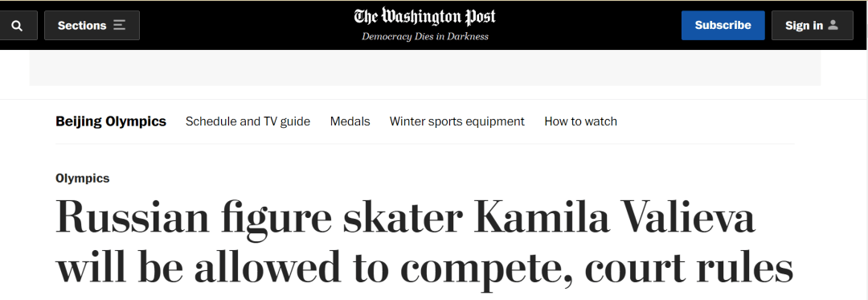Click the Democracy Dies in Darkness tagline
The width and height of the screenshot is (868, 300).
click(425, 36)
